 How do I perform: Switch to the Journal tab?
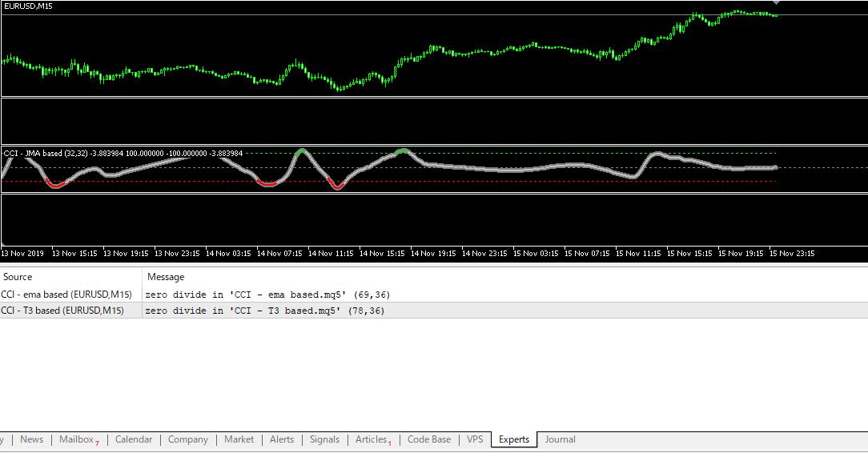(560, 439)
